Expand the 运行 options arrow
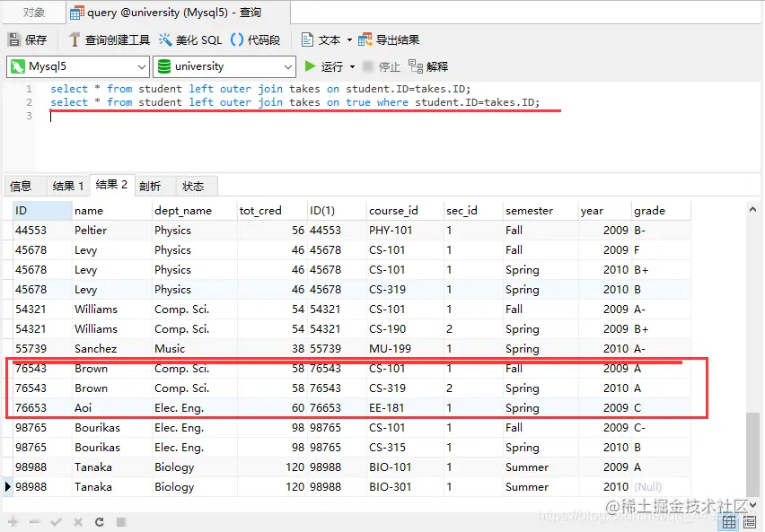 (x=352, y=66)
